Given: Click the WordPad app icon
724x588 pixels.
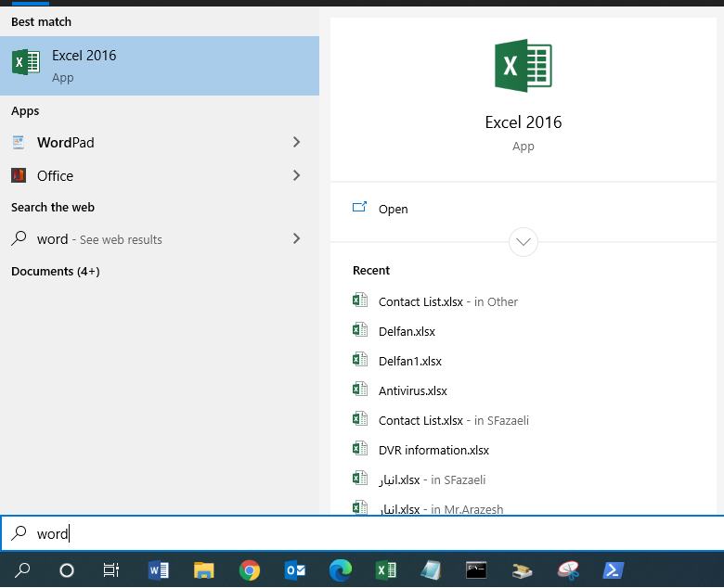Looking at the screenshot, I should click(x=19, y=142).
